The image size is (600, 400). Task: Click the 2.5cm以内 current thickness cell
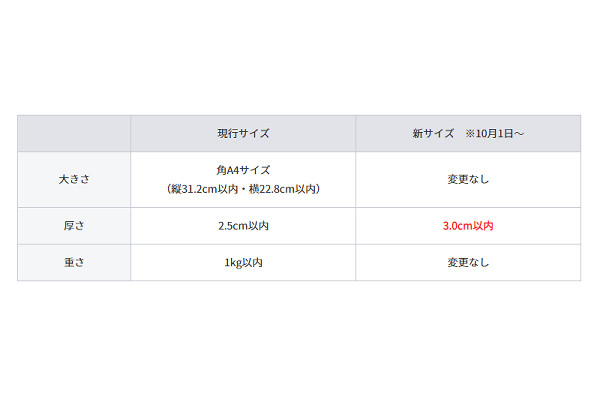[243, 226]
